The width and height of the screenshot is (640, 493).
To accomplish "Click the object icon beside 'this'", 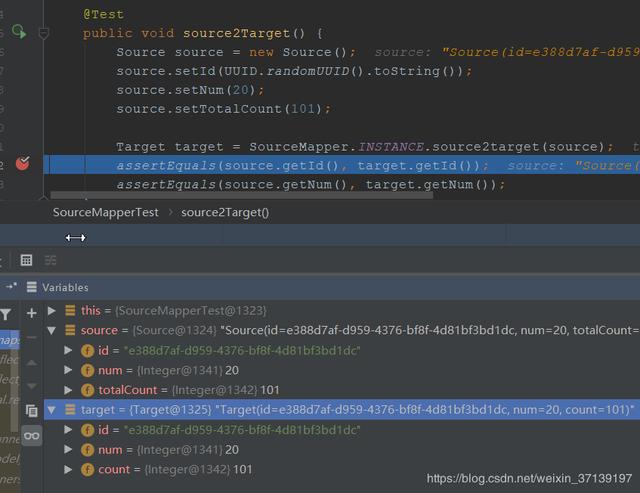I will (70, 311).
